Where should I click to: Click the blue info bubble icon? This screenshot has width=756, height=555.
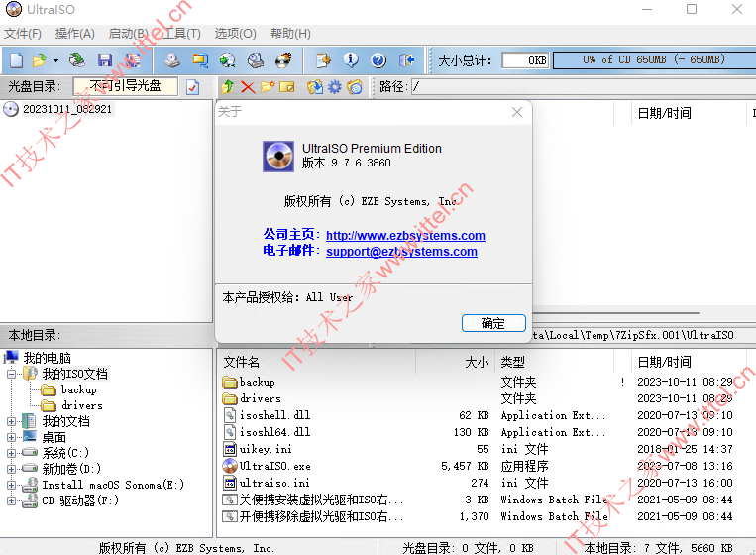pyautogui.click(x=351, y=60)
